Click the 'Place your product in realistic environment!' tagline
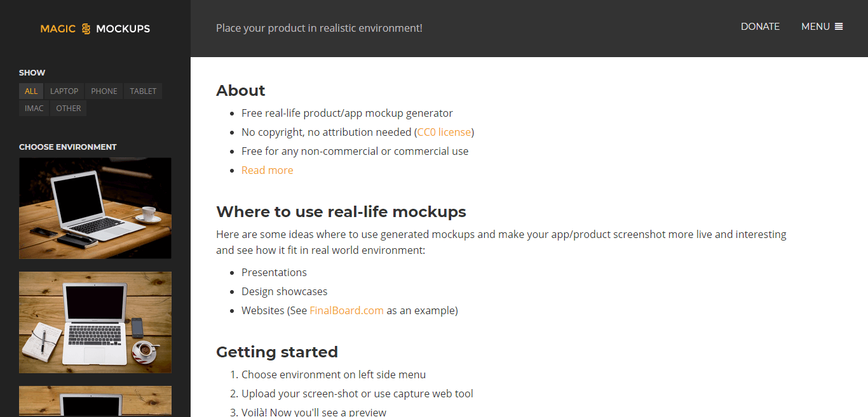This screenshot has width=868, height=417. click(319, 28)
